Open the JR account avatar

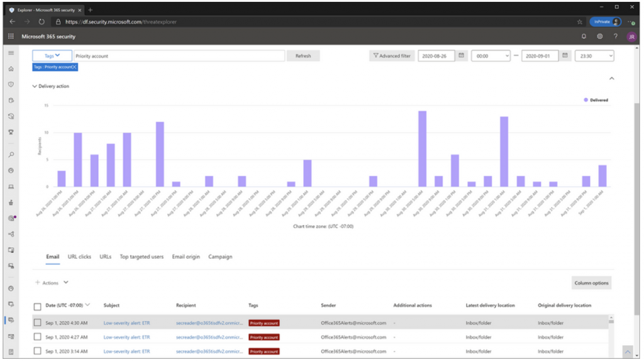[x=631, y=37]
